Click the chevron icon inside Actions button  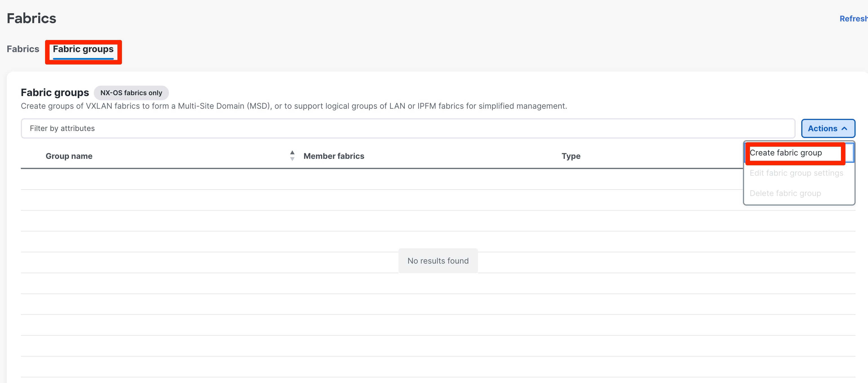tap(844, 129)
